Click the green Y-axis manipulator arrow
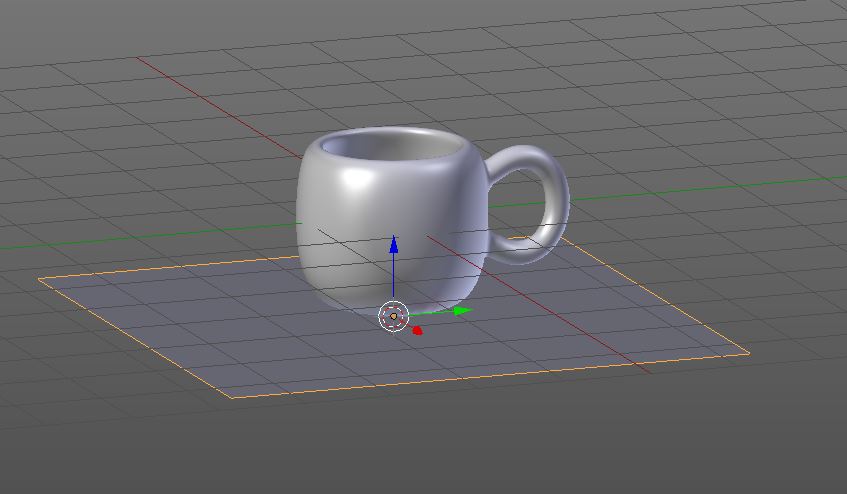 pos(462,310)
